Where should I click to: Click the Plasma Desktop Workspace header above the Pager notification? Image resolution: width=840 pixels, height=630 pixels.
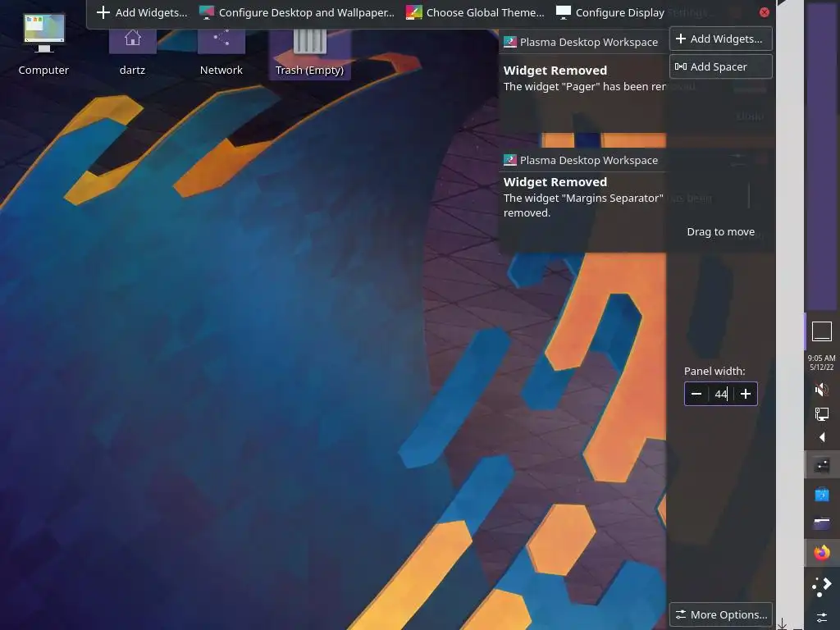(582, 42)
